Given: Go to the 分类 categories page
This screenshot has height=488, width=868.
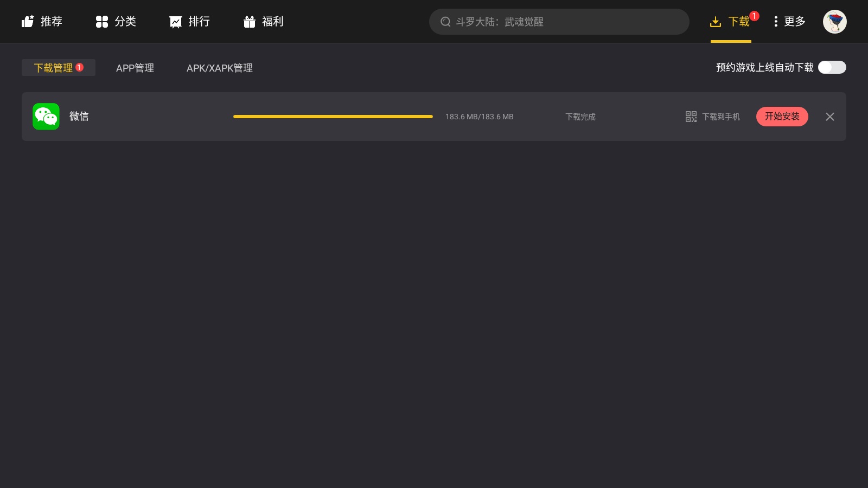Looking at the screenshot, I should (116, 22).
